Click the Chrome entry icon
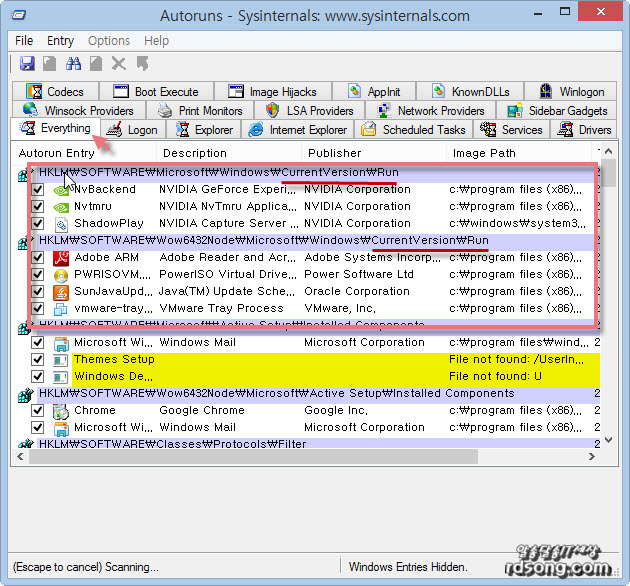Viewport: 630px width, 586px height. (x=61, y=411)
